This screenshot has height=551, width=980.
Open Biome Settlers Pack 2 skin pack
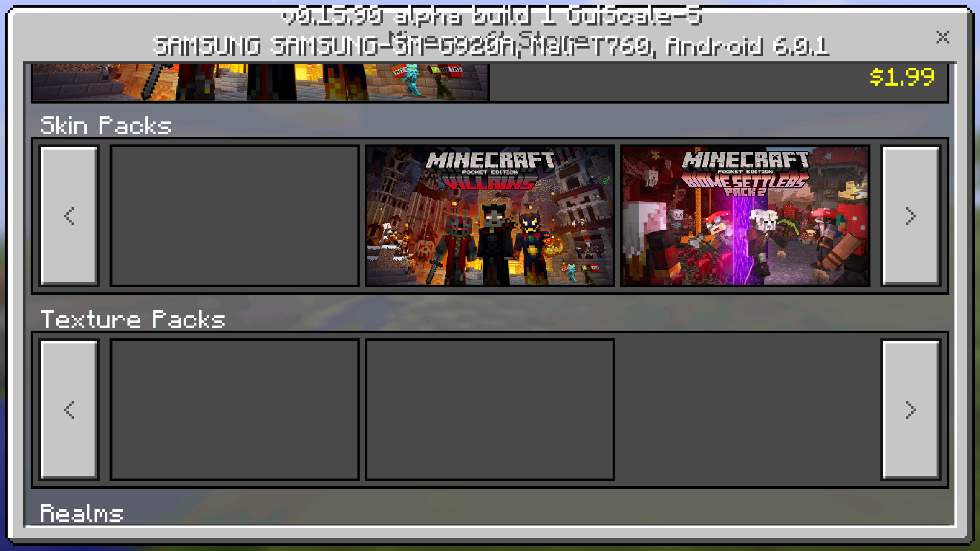pos(745,215)
